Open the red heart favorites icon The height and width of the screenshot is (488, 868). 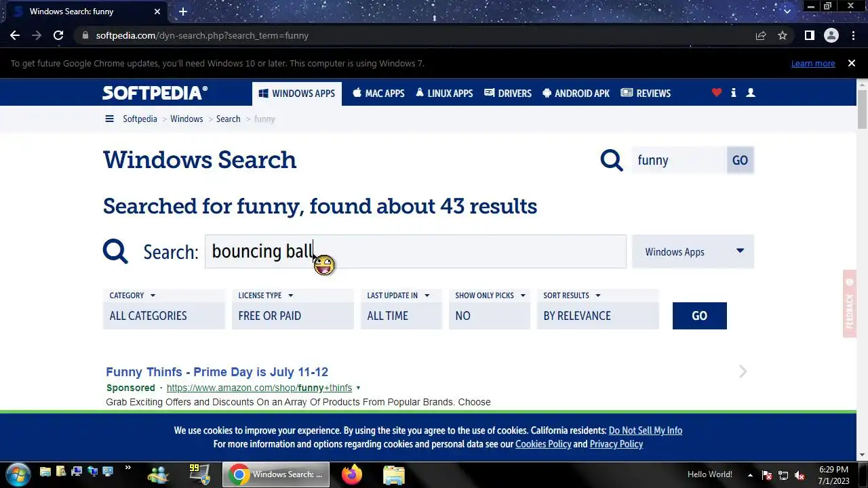[x=717, y=93]
